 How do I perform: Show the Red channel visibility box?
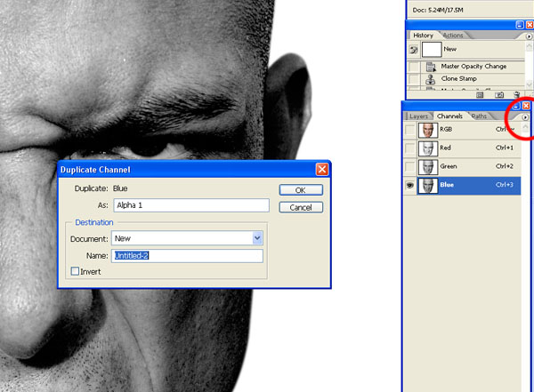(x=410, y=148)
